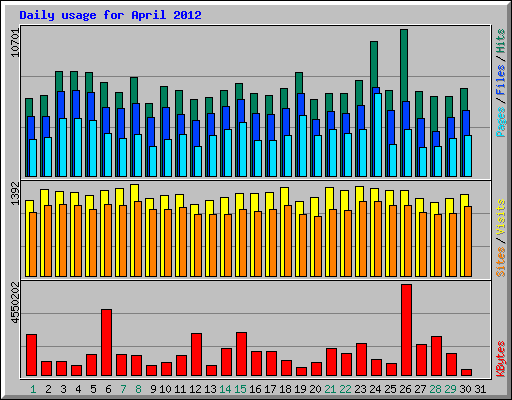Click the green Hits bar for day 19
Image resolution: width=512 pixels, height=400 pixels.
coord(299,82)
